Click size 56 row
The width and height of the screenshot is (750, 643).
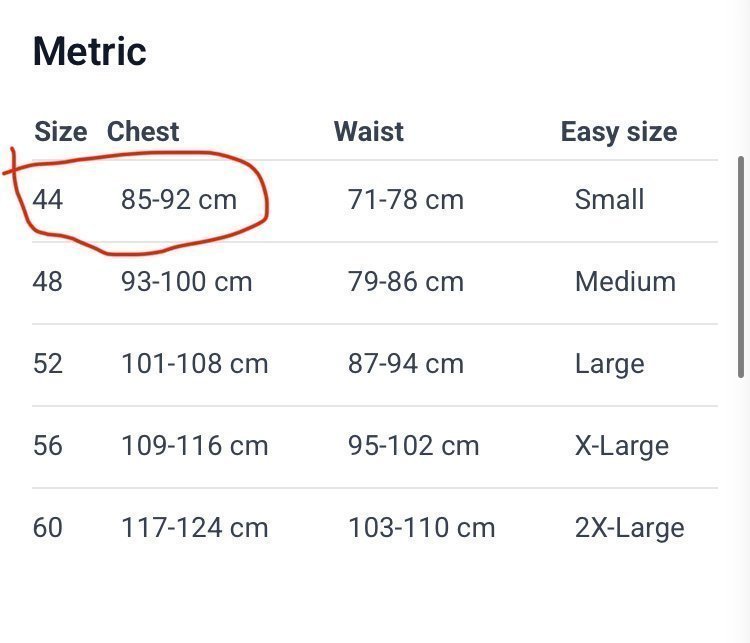(x=375, y=447)
